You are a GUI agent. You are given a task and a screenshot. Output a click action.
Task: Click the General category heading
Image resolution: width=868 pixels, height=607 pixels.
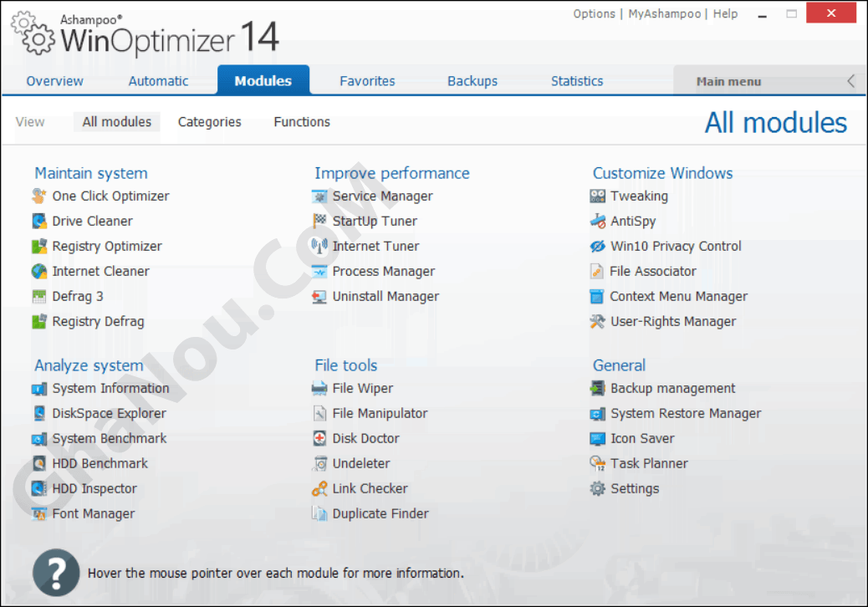click(619, 365)
